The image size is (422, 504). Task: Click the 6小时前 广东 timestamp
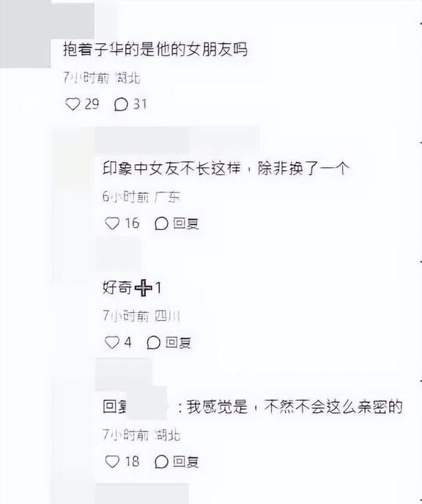141,197
